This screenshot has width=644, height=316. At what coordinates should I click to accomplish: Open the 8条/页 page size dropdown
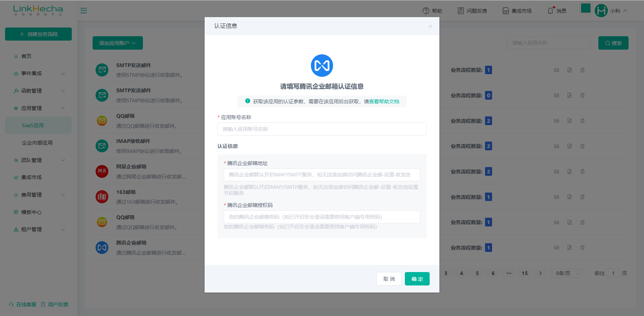pos(566,273)
